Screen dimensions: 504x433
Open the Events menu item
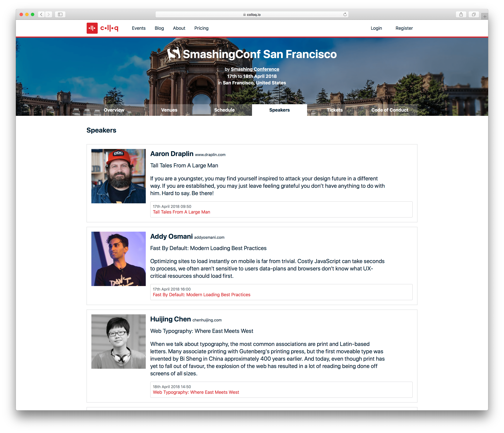pos(139,28)
